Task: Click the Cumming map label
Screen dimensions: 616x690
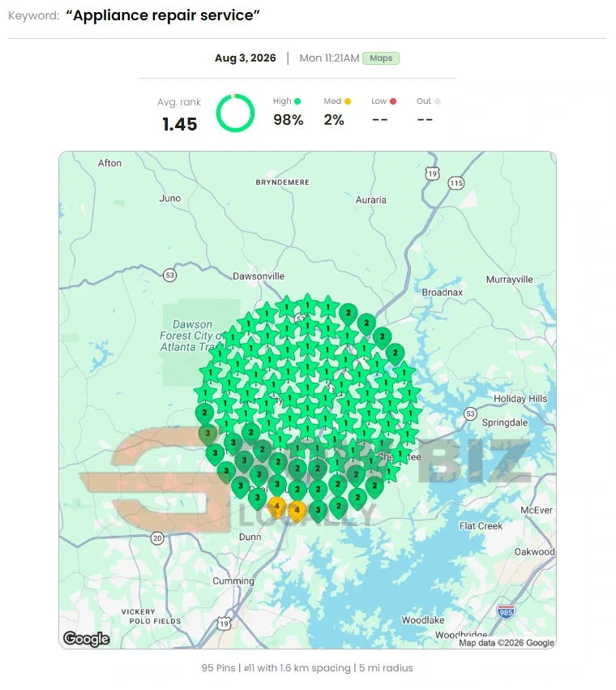Action: click(x=233, y=581)
